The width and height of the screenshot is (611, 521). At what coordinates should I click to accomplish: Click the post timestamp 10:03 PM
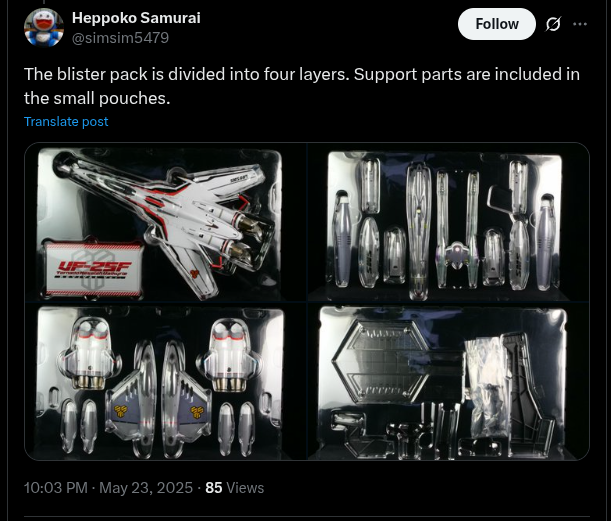tap(56, 488)
